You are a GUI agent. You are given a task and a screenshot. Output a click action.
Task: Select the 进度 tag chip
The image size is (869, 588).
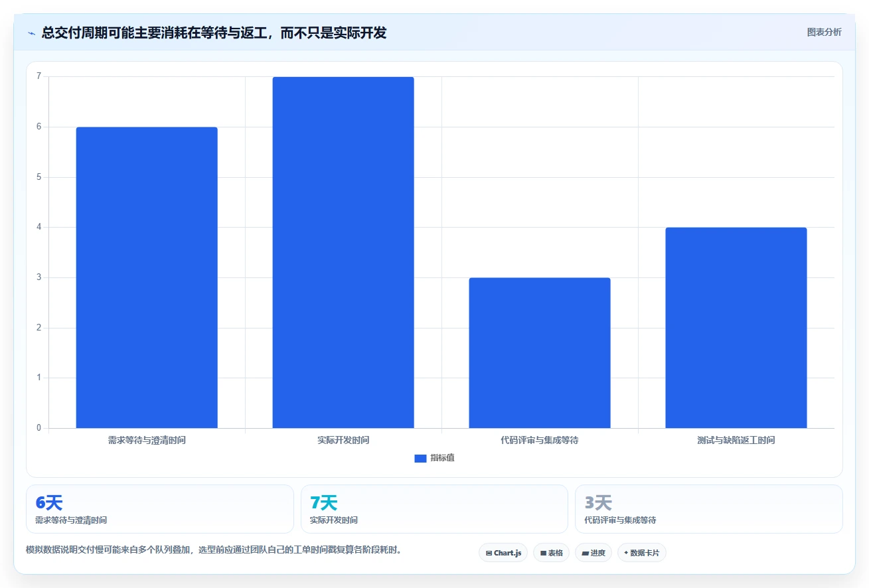point(593,553)
